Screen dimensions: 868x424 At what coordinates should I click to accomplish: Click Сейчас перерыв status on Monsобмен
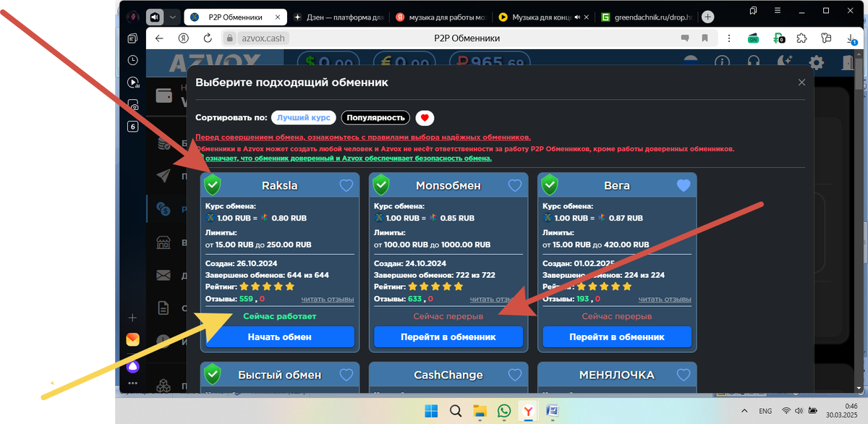pyautogui.click(x=448, y=316)
